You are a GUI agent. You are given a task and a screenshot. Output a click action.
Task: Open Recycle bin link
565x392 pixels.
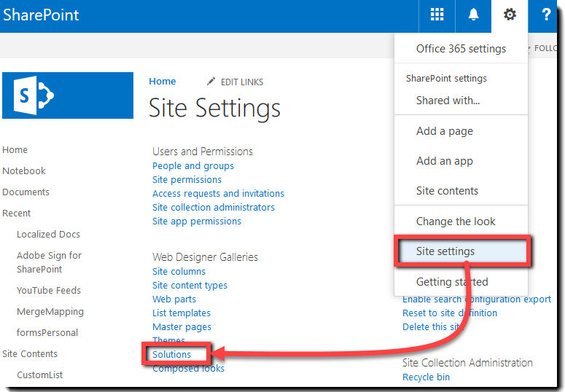426,377
